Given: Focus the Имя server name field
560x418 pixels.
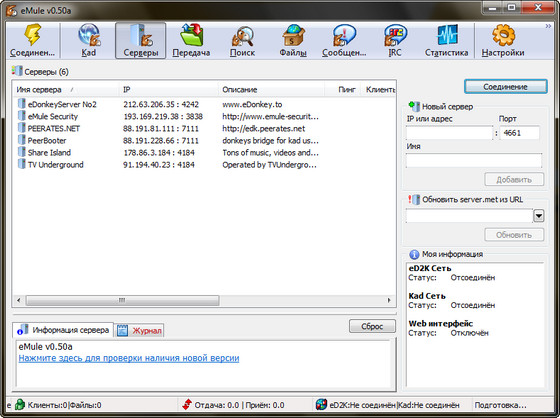Looking at the screenshot, I should point(474,160).
